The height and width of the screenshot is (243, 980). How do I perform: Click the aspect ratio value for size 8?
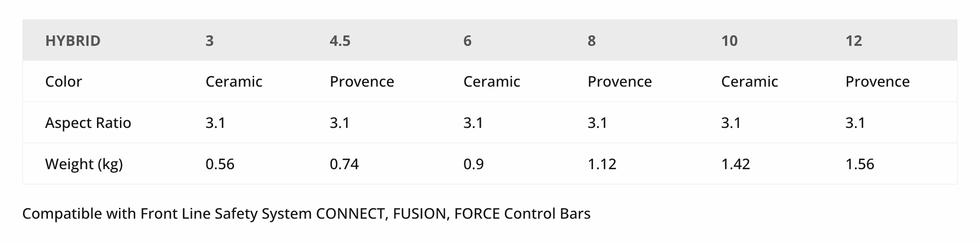click(x=597, y=123)
